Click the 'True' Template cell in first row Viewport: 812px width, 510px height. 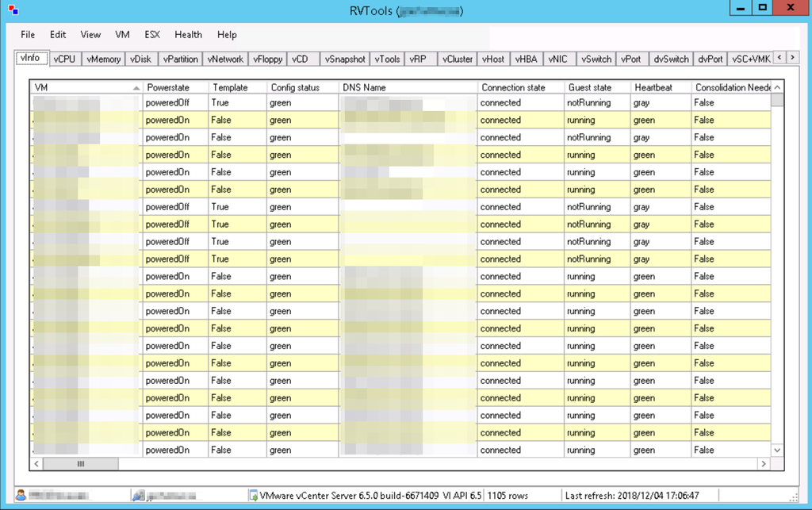pyautogui.click(x=238, y=102)
